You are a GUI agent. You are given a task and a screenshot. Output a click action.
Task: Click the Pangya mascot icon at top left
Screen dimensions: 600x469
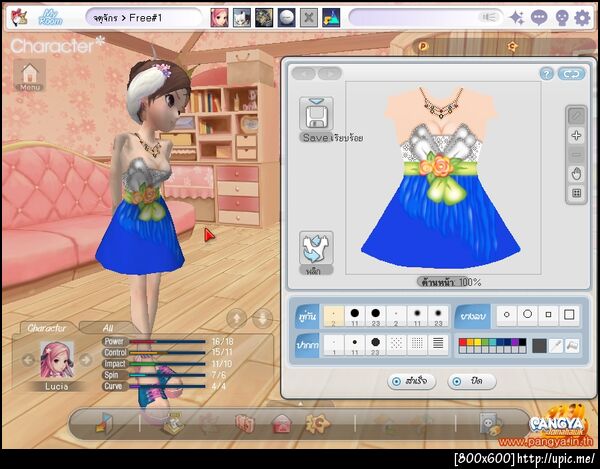point(19,18)
